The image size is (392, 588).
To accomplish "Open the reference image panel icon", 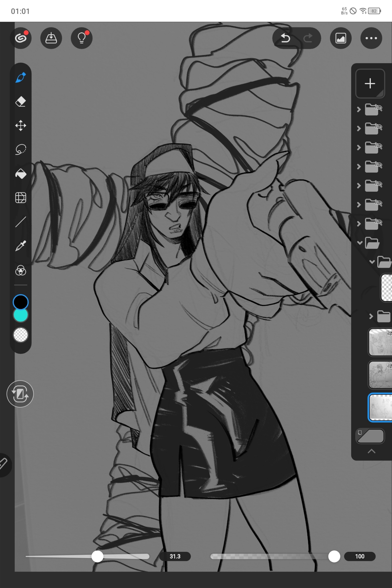I will point(341,38).
